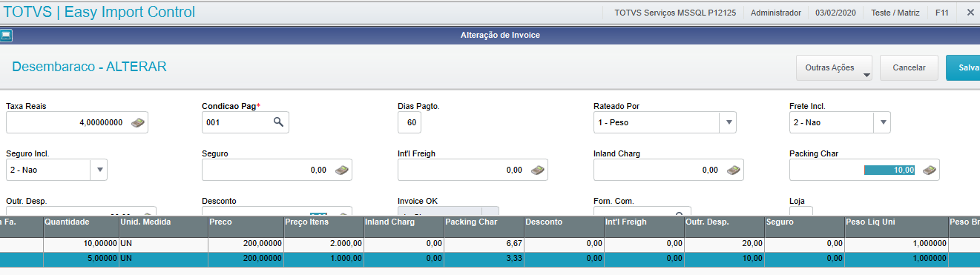Open calculator icon in Packing Char field
The height and width of the screenshot is (275, 980).
[x=929, y=170]
